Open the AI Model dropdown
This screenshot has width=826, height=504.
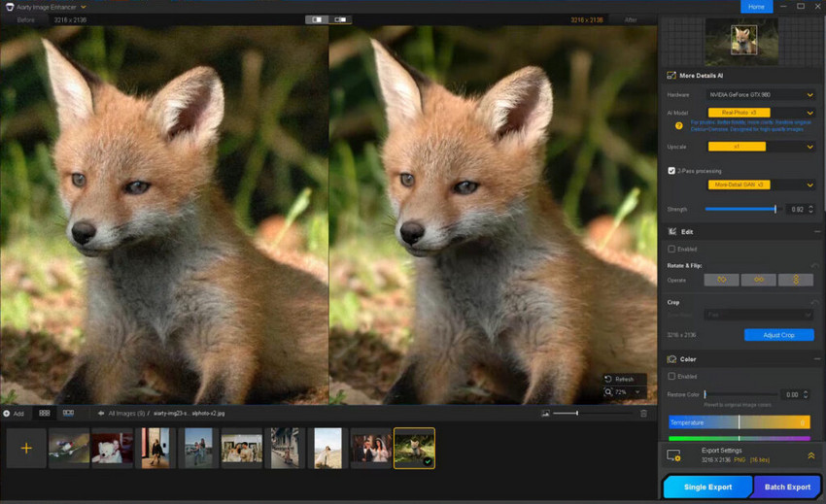click(761, 113)
